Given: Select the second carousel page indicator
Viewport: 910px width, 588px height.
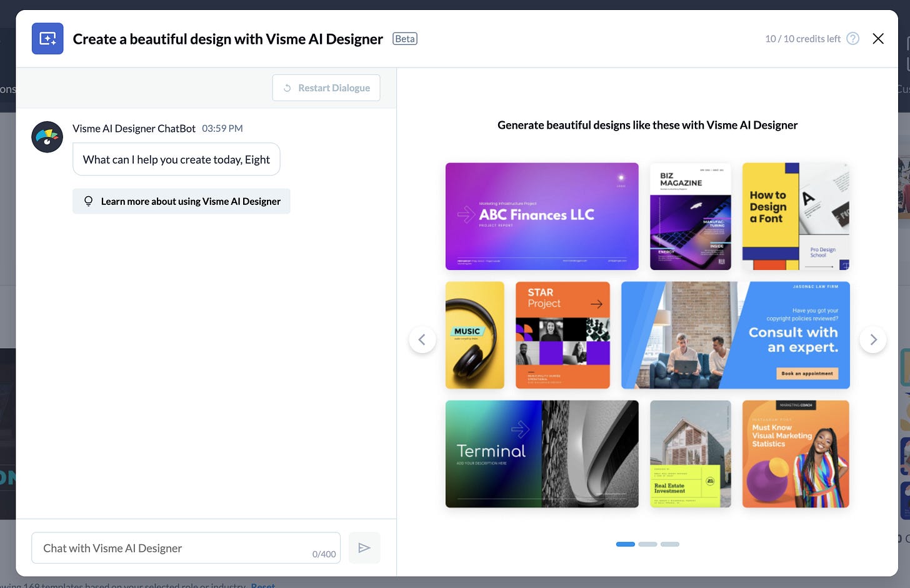Looking at the screenshot, I should pos(647,544).
